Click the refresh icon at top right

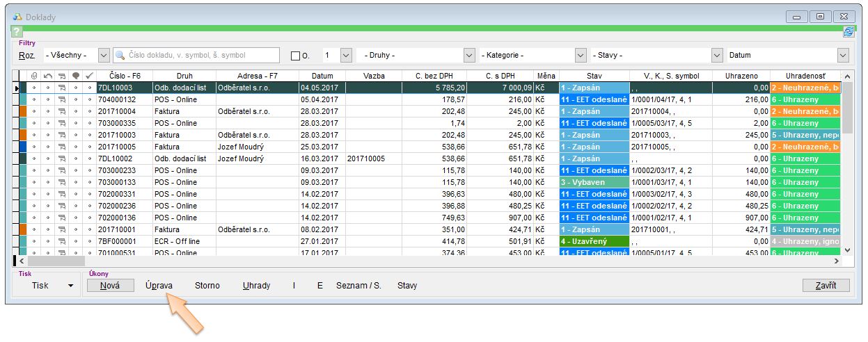point(848,31)
